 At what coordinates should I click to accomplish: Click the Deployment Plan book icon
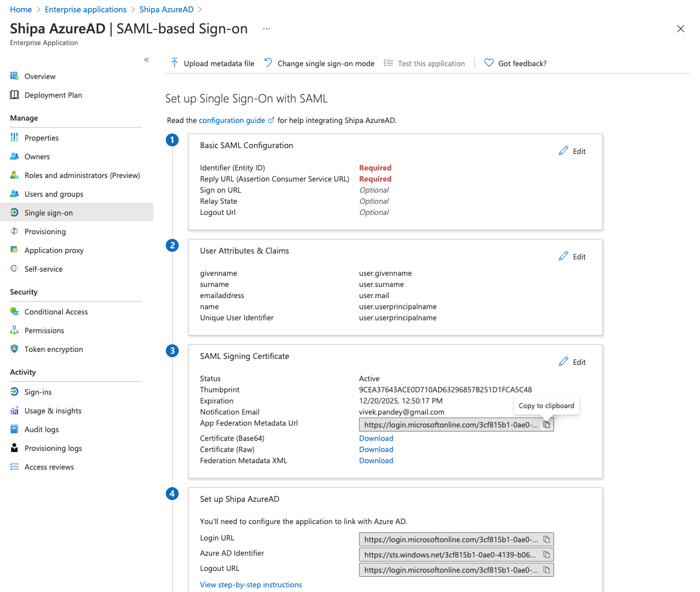tap(14, 95)
